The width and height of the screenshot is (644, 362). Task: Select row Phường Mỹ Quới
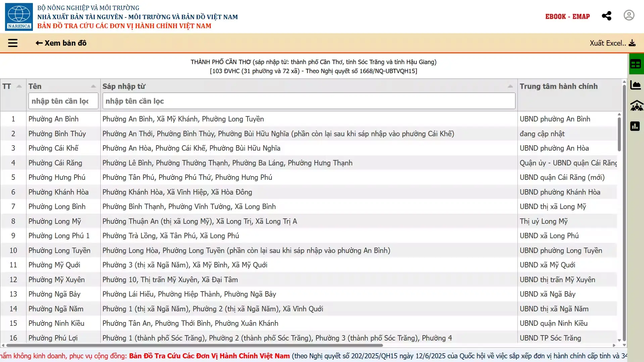(x=309, y=265)
